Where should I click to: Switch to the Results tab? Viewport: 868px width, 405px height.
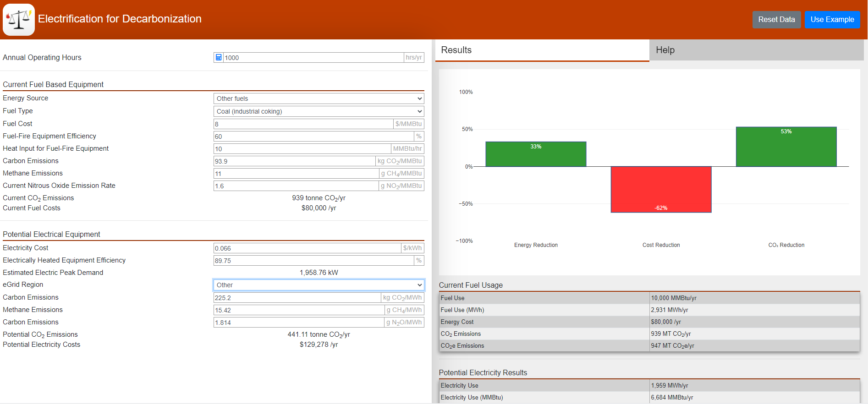(x=542, y=50)
